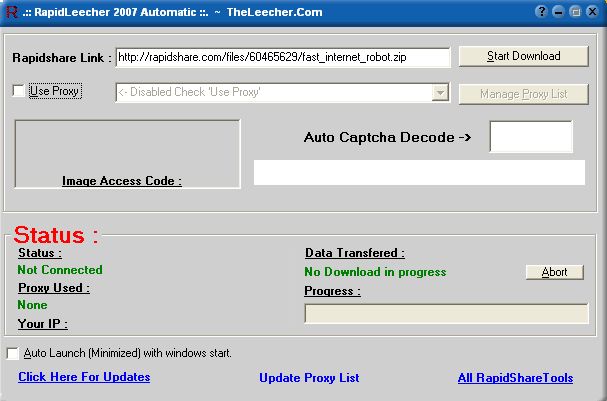Click the wide white text field under Auto Captcha Decode
Image resolution: width=607 pixels, height=401 pixels.
[x=419, y=173]
